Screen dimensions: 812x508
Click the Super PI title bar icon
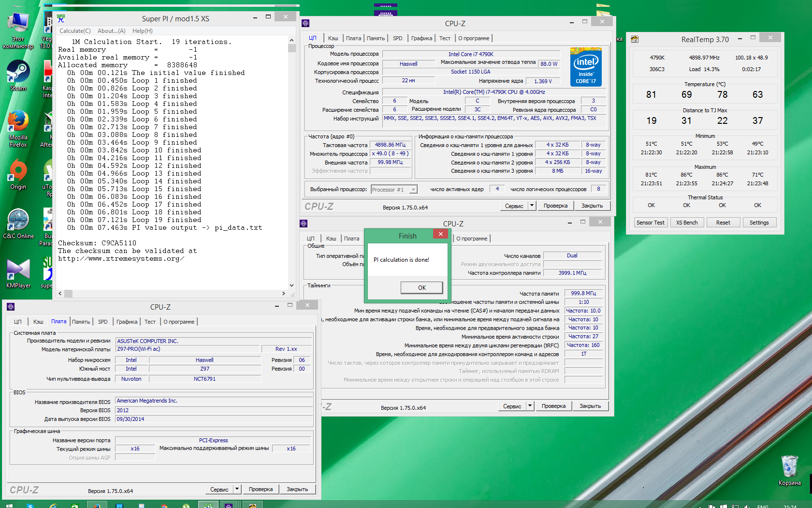click(61, 18)
